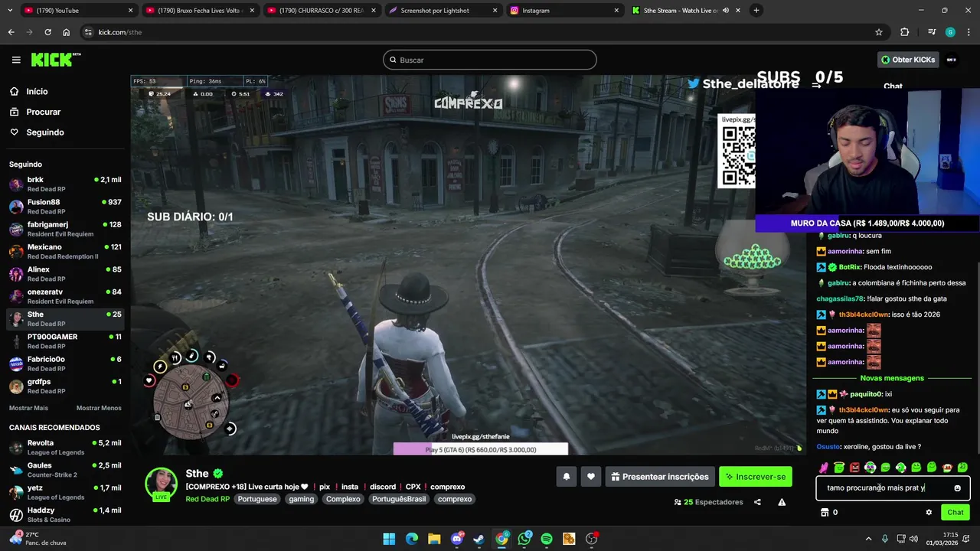The image size is (980, 551).
Task: Click the Buscar search field
Action: [x=490, y=60]
